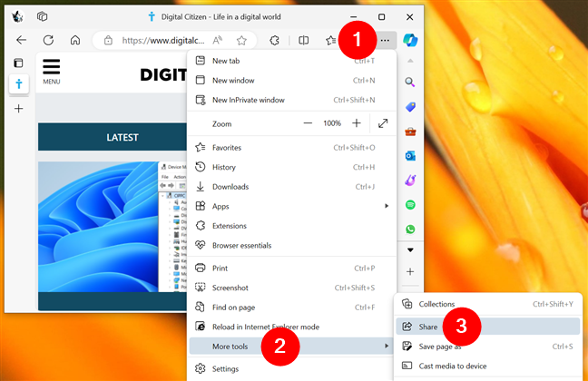Viewport: 588px width, 381px height.
Task: Toggle Split screen icon in toolbar
Action: click(x=303, y=40)
